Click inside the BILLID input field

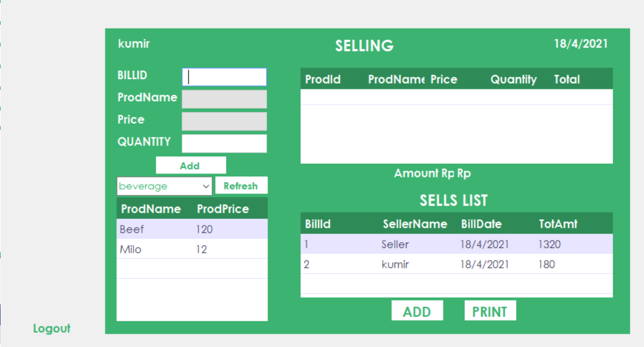pos(224,76)
